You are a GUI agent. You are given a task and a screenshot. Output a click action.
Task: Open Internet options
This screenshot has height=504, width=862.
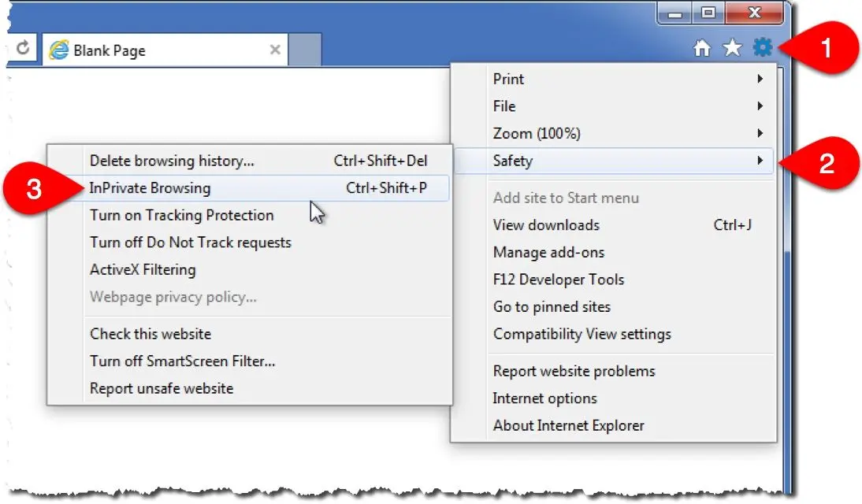(614, 398)
